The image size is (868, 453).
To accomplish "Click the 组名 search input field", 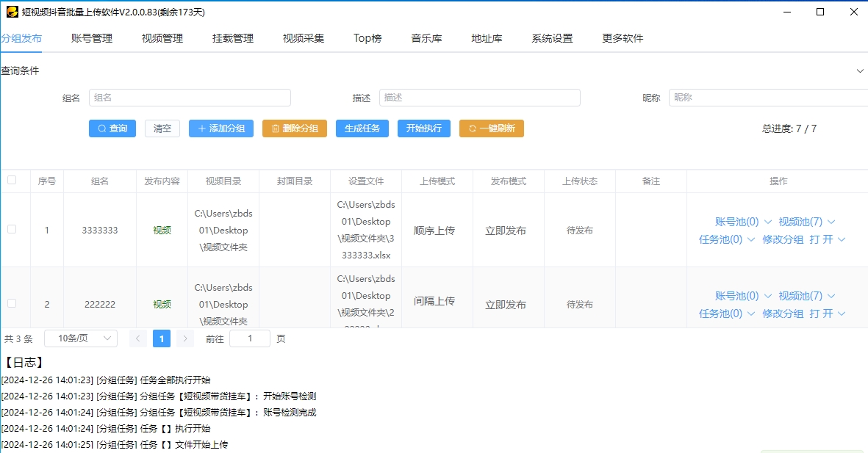I will tap(190, 98).
